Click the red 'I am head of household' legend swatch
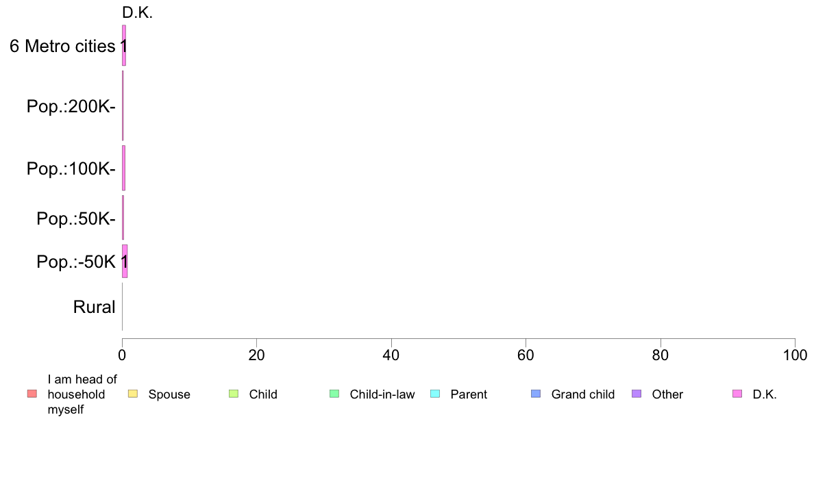This screenshot has width=814, height=504. tap(32, 394)
